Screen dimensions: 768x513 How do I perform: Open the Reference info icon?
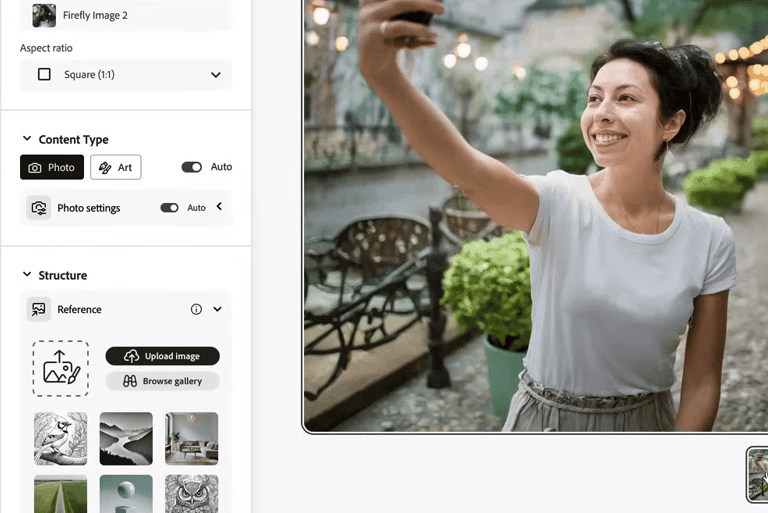point(196,309)
